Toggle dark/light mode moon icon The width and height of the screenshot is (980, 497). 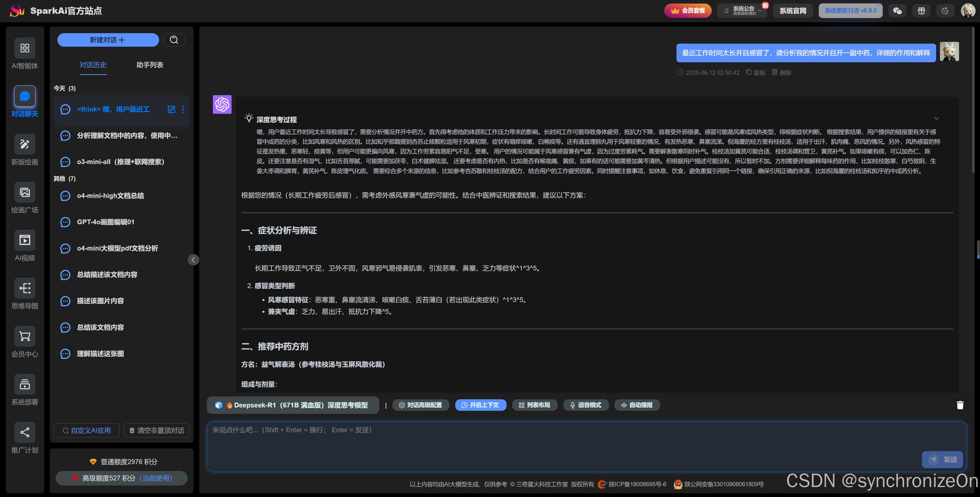[945, 11]
